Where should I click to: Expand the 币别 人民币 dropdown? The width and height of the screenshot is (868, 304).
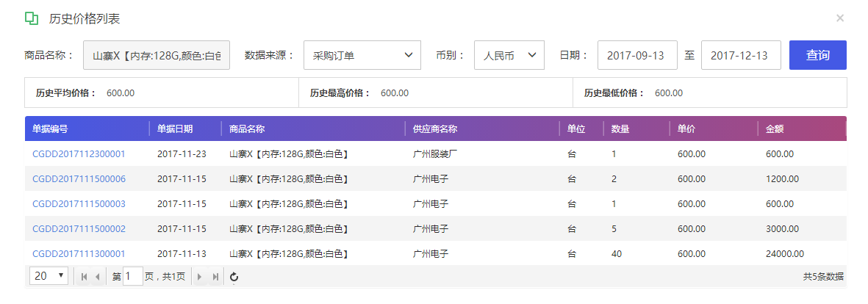[509, 55]
